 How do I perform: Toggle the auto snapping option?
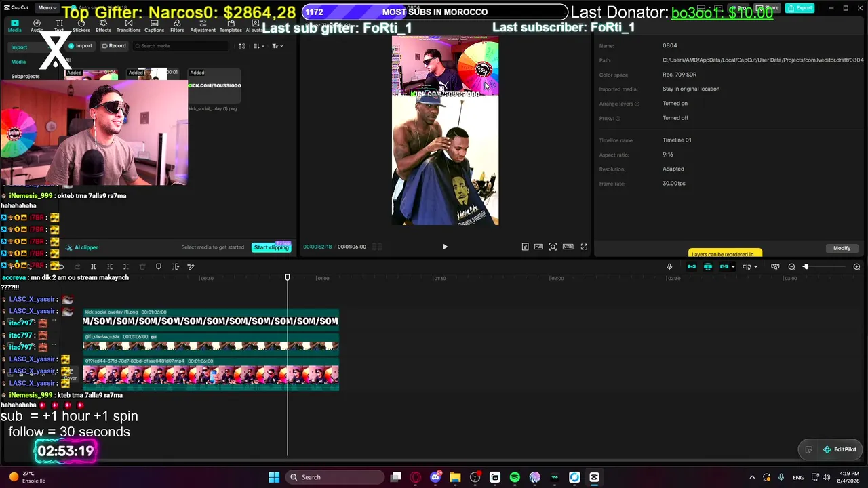pos(708,266)
